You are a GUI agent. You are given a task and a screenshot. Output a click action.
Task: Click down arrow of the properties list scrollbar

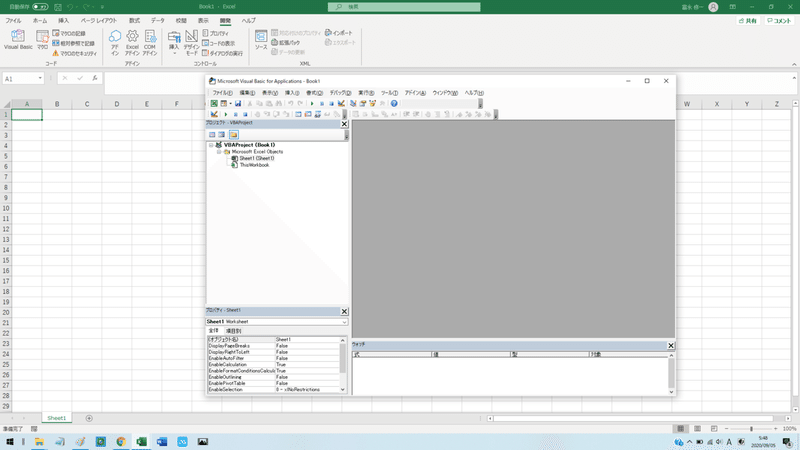(343, 390)
